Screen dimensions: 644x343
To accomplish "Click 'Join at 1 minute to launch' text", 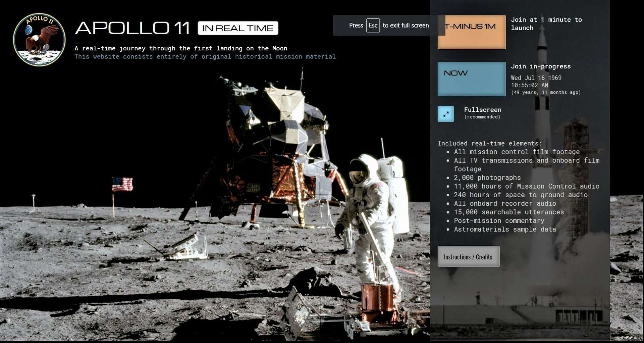I will coord(546,24).
